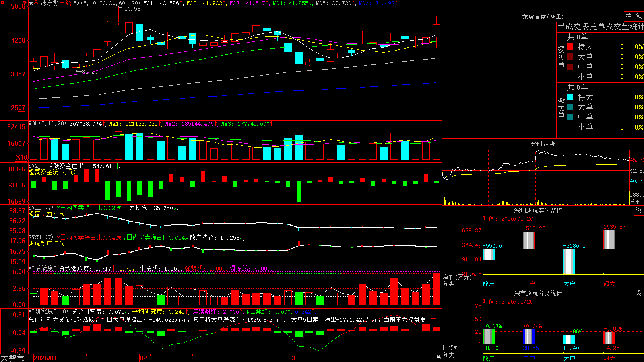Click the 已成交委托单成交量统计 header

click(x=601, y=27)
